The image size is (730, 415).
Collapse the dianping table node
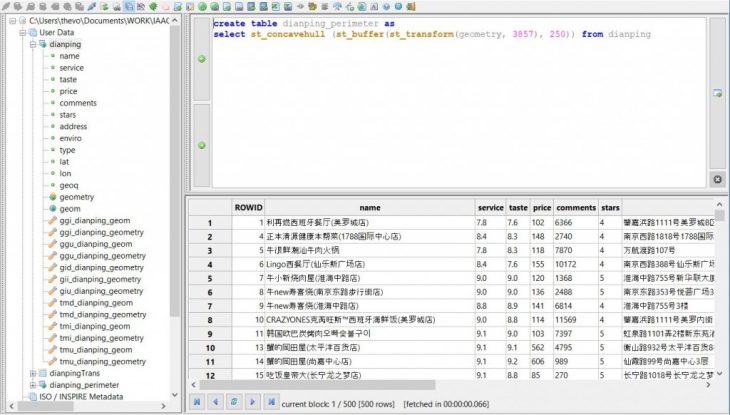pos(31,44)
